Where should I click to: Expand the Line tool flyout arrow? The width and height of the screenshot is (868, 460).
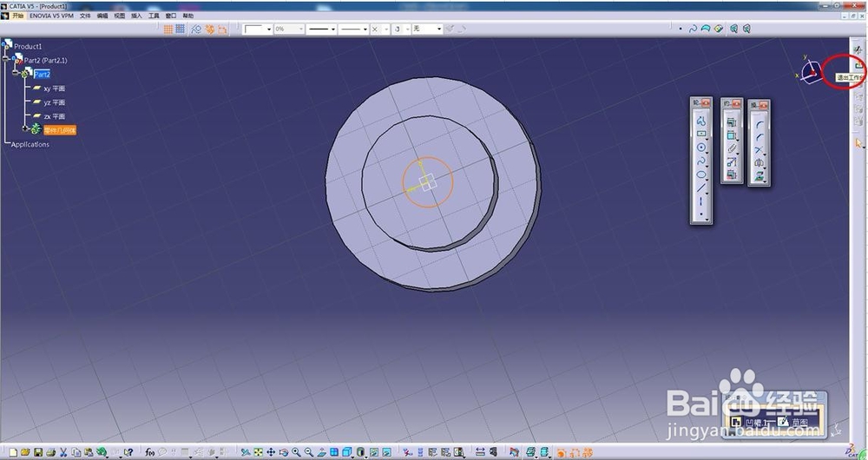[707, 194]
